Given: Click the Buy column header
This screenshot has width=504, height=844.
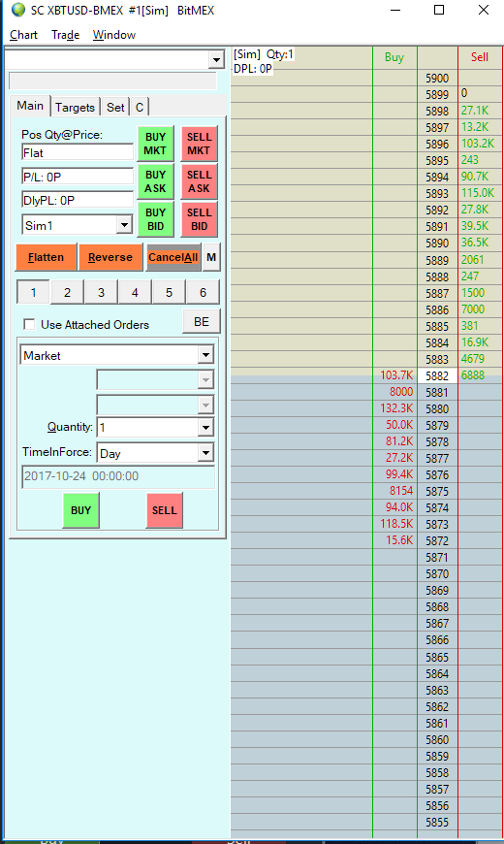Looking at the screenshot, I should [394, 57].
